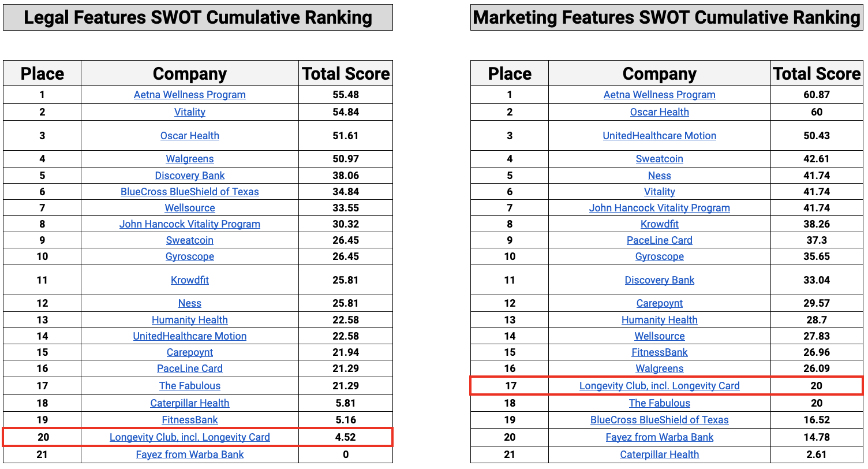Open Aetna Wellness Program link in Legal table
The height and width of the screenshot is (469, 868).
click(x=189, y=95)
